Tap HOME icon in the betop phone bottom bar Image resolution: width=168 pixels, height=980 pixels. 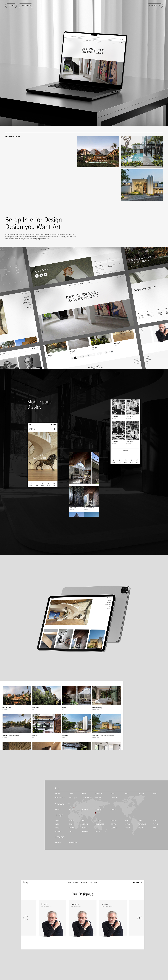point(30,484)
